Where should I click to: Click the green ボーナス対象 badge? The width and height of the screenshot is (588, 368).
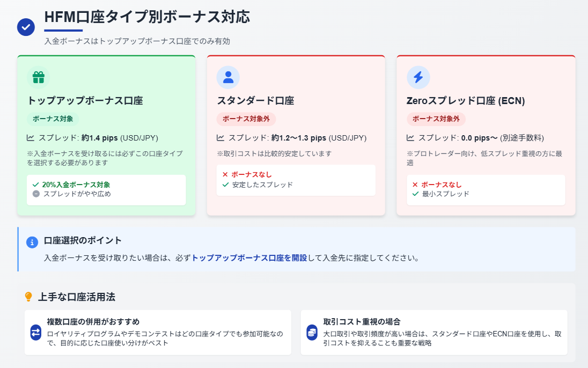[53, 119]
